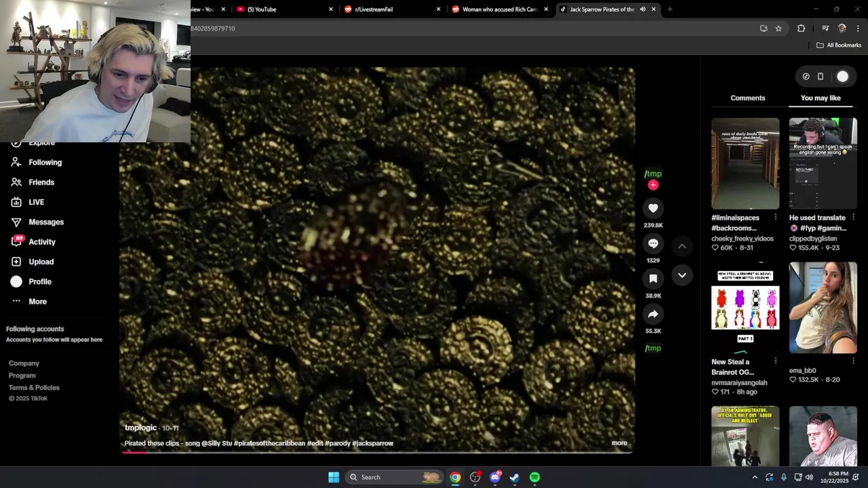Like the video with the heart icon

653,209
